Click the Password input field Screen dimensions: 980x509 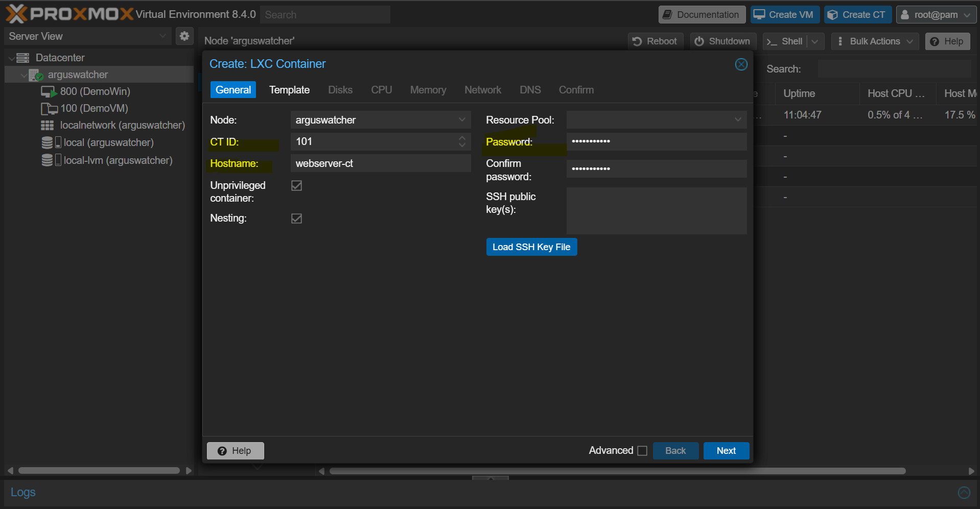click(657, 141)
